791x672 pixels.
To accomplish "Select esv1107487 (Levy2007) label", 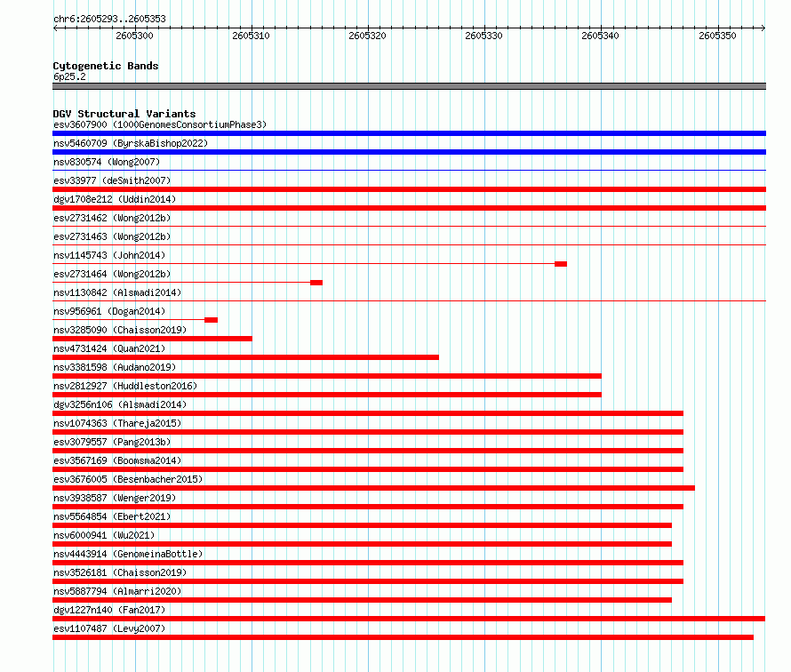I will [109, 628].
